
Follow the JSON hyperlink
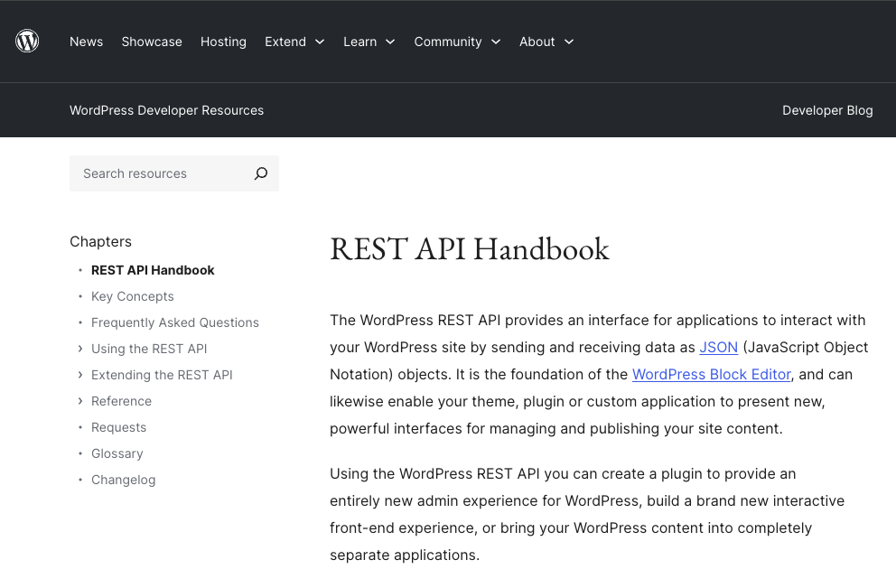[719, 348]
